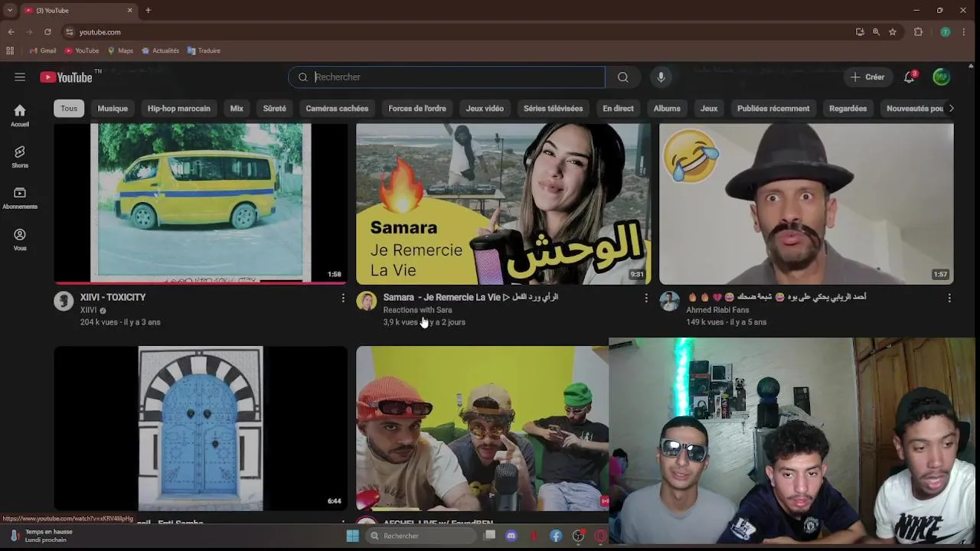Go to Accueil in the YouTube sidebar
980x551 pixels.
click(x=20, y=116)
